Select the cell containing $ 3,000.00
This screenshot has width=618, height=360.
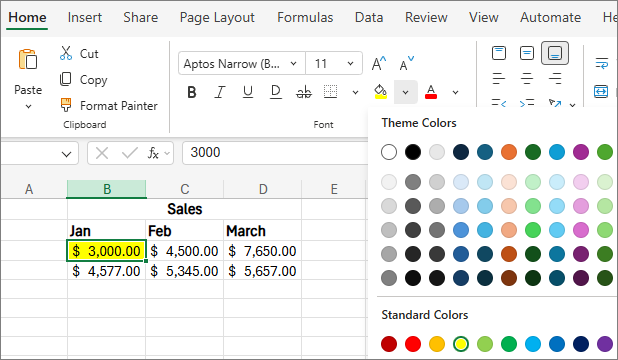tap(106, 251)
